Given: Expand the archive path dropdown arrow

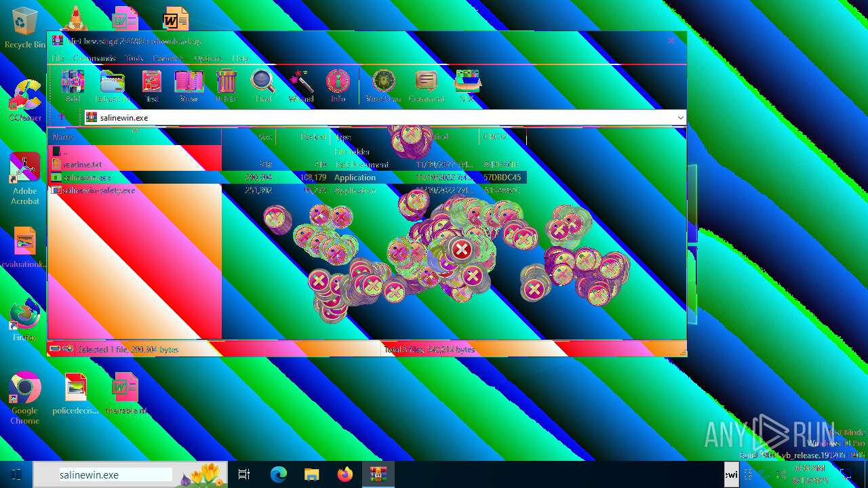Looking at the screenshot, I should (680, 117).
